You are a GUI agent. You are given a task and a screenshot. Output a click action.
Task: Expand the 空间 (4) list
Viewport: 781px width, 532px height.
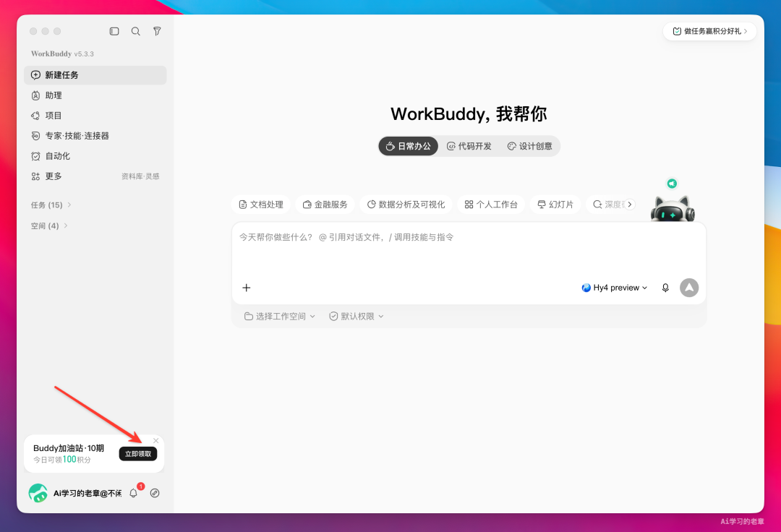point(49,226)
